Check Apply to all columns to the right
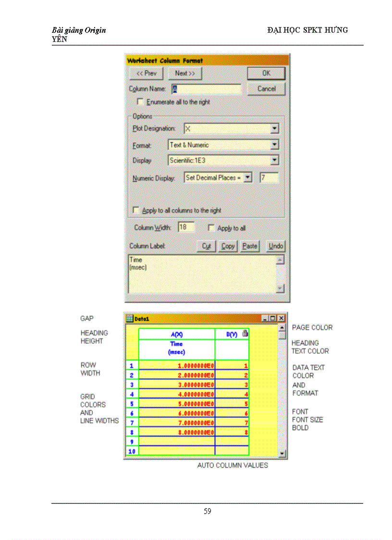 136,211
